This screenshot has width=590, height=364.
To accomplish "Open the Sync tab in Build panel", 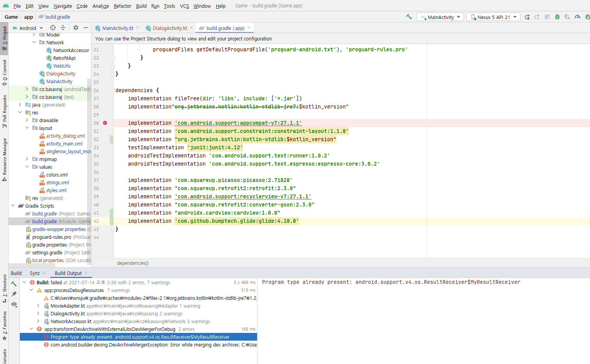I will point(35,273).
